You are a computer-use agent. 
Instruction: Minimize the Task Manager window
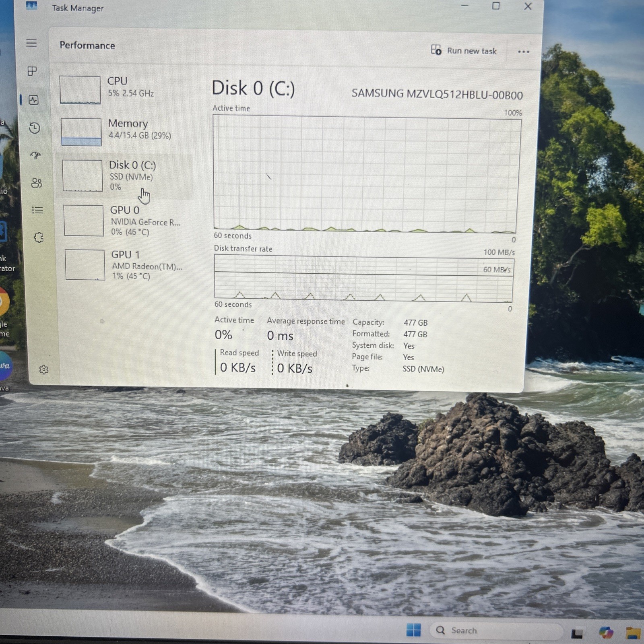(x=465, y=6)
